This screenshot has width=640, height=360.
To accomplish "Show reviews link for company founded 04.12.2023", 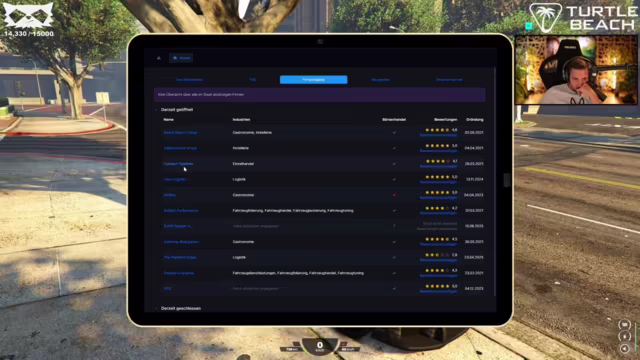I will coord(438,291).
